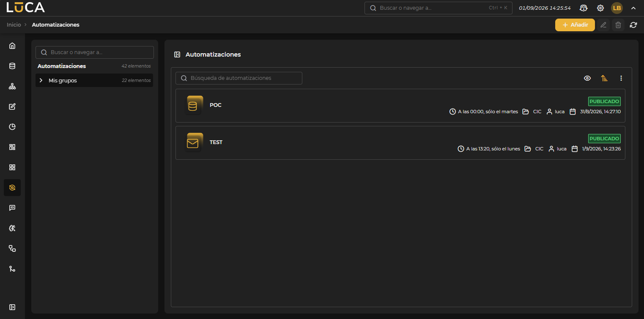Open the chat message icon in sidebar
The image size is (644, 319).
point(12,208)
